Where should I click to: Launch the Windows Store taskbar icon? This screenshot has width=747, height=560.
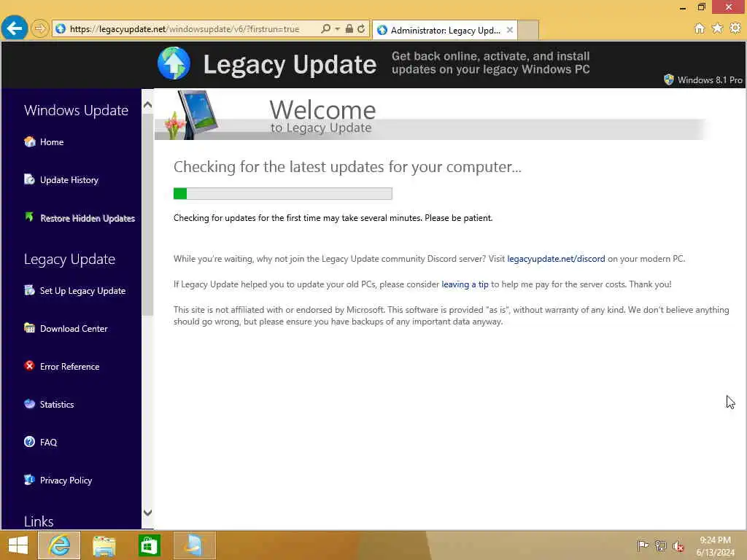coord(149,545)
